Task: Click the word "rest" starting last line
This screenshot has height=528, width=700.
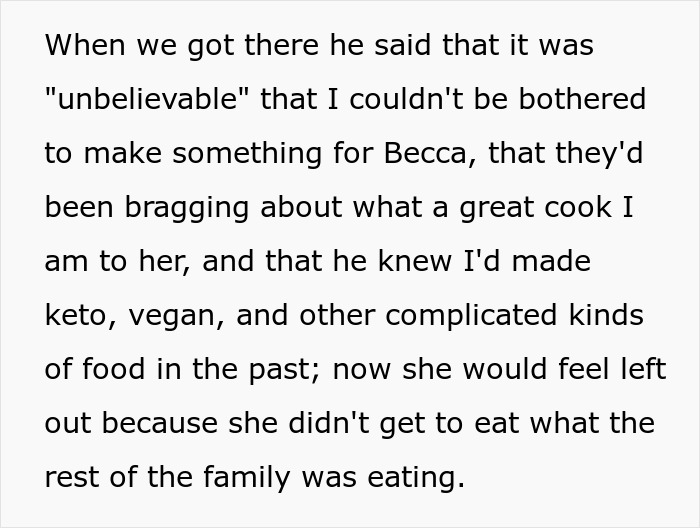Action: point(71,477)
